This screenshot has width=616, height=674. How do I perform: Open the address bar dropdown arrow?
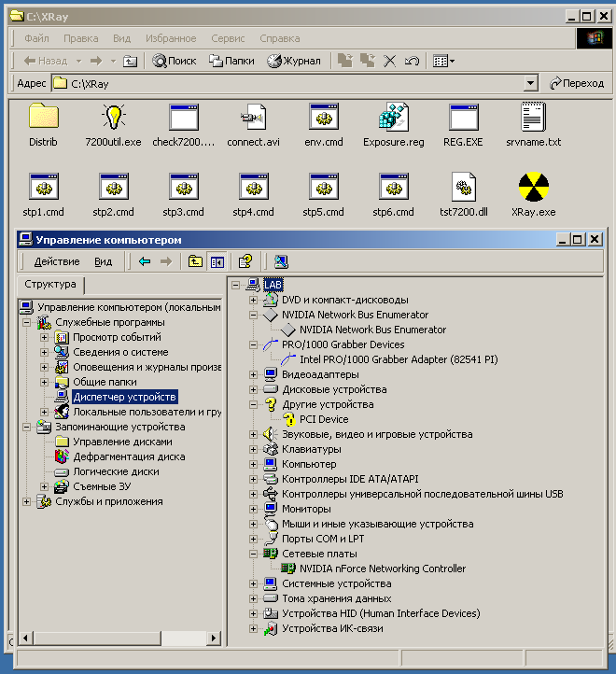[531, 83]
